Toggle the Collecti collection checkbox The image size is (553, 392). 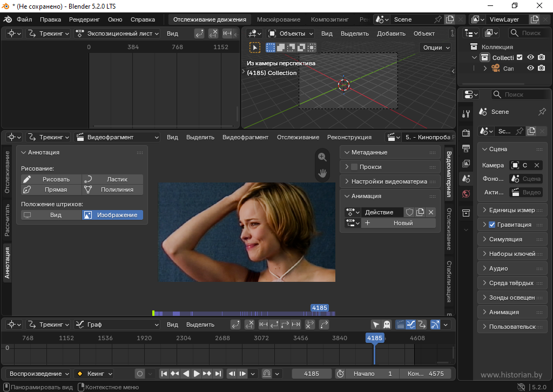click(520, 57)
